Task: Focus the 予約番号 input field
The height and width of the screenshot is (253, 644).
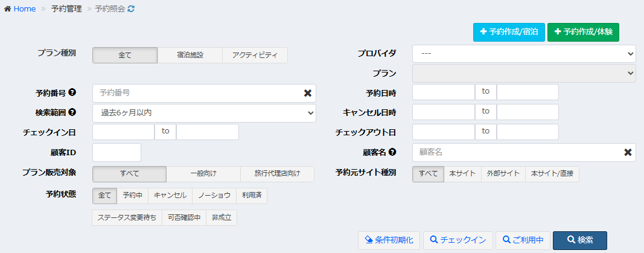Action: coord(204,93)
